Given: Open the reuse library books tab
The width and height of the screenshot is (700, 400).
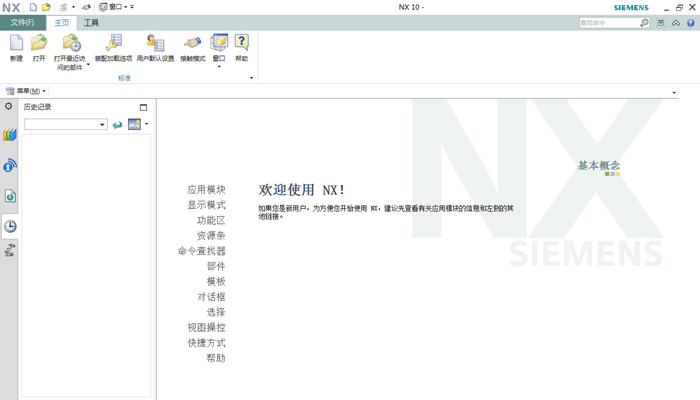Looking at the screenshot, I should click(x=9, y=134).
